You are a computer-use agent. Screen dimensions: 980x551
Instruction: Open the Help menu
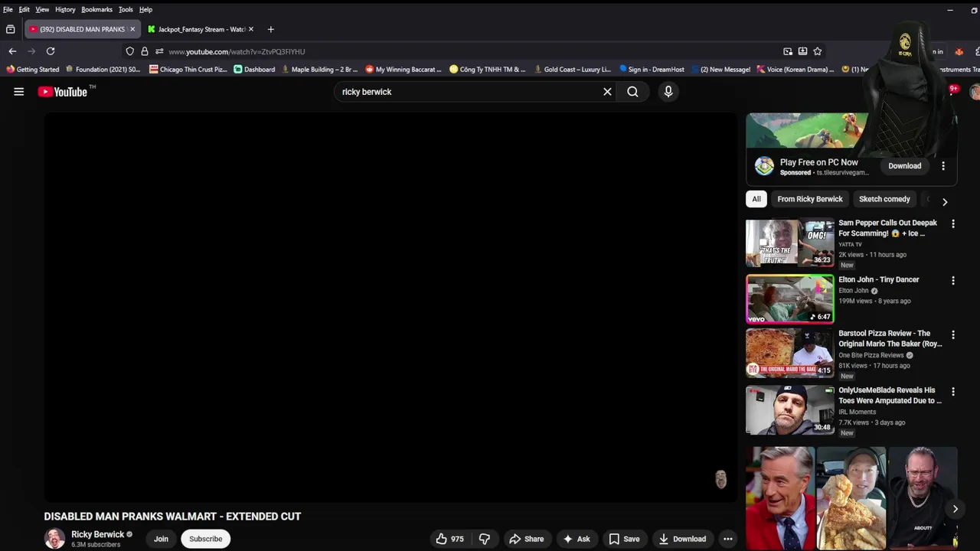click(145, 9)
